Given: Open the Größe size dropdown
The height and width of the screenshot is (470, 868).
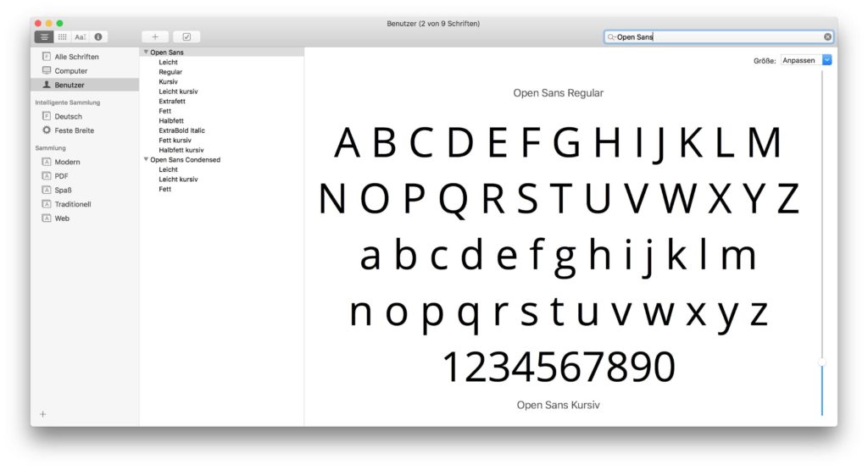Looking at the screenshot, I should (x=826, y=60).
